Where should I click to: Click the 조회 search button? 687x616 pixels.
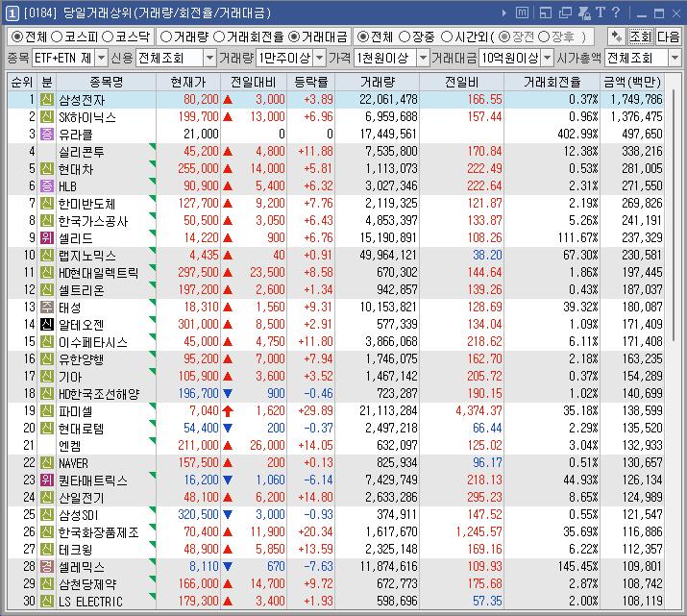[x=641, y=37]
